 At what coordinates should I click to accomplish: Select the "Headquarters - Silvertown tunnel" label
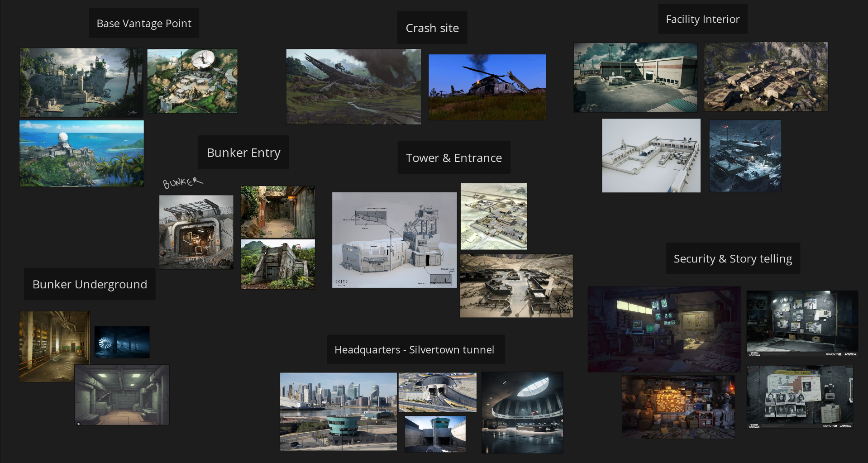(x=416, y=349)
